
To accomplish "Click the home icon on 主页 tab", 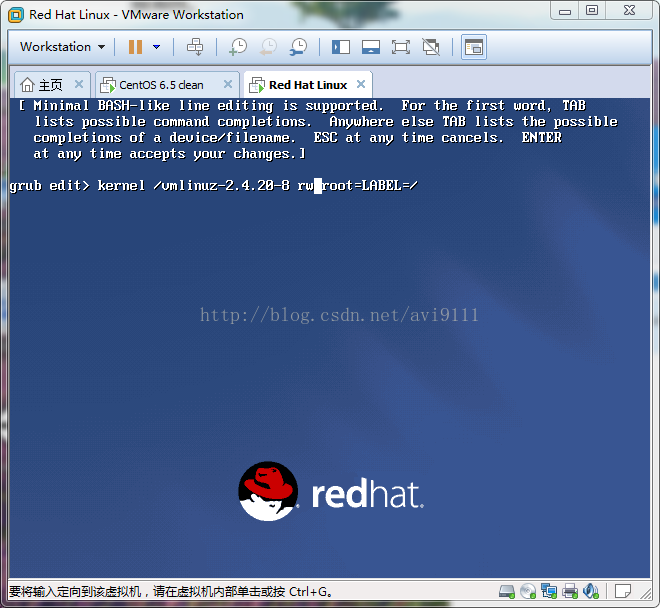I will (x=27, y=85).
